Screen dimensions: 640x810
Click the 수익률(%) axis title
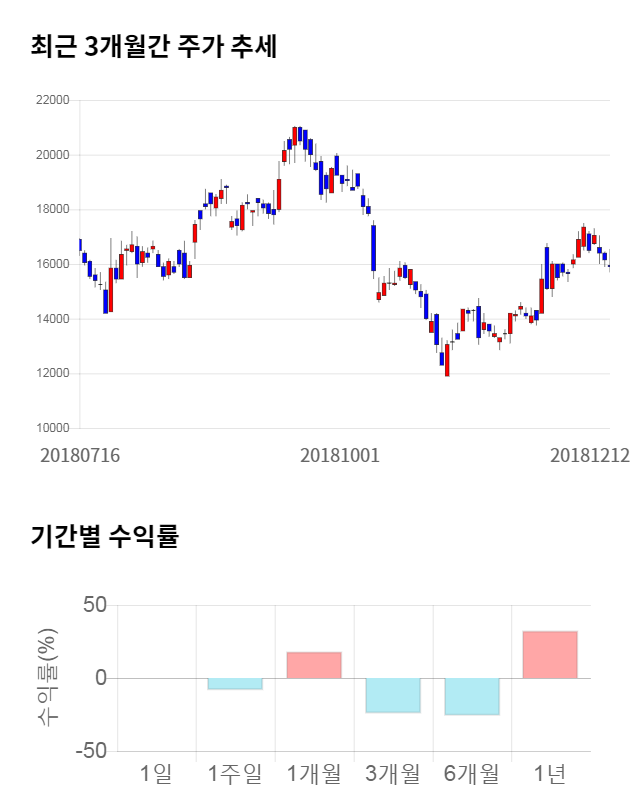[x=47, y=678]
